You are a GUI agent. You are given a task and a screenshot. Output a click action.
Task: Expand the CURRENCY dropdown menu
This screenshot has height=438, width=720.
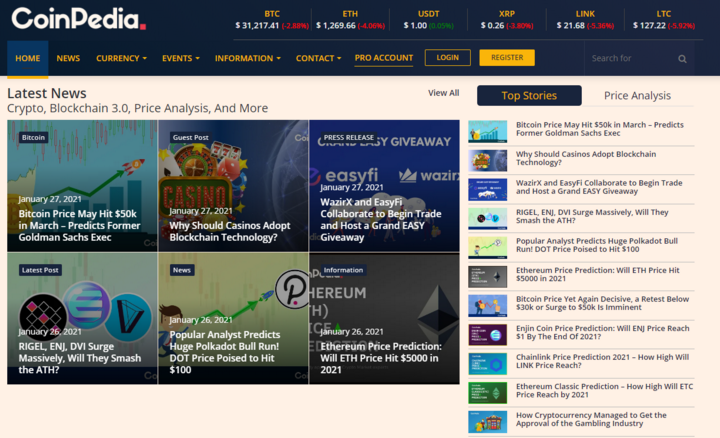point(121,58)
